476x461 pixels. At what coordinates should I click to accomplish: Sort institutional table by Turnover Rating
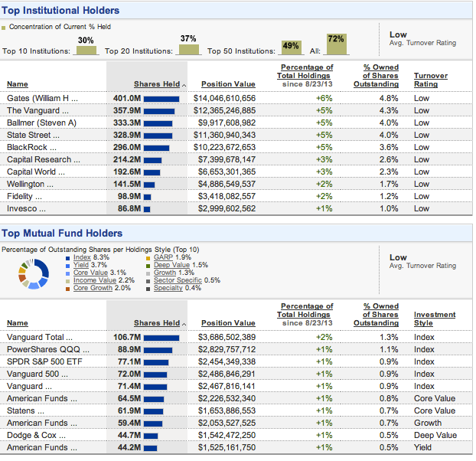430,80
